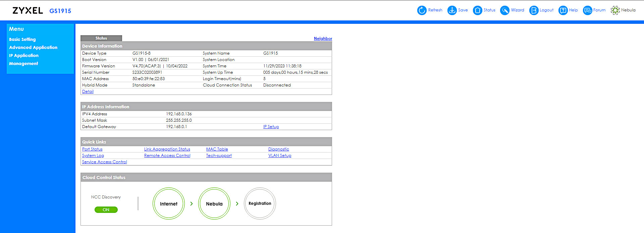Image resolution: width=644 pixels, height=233 pixels.
Task: Click the Cloud Connection Status Disconnected value
Action: point(277,85)
